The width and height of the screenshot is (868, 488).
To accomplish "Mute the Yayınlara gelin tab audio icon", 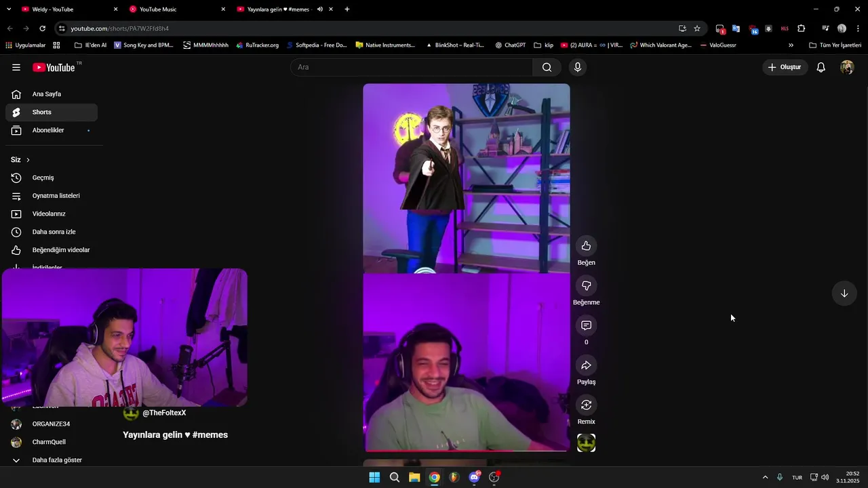I will coord(320,9).
